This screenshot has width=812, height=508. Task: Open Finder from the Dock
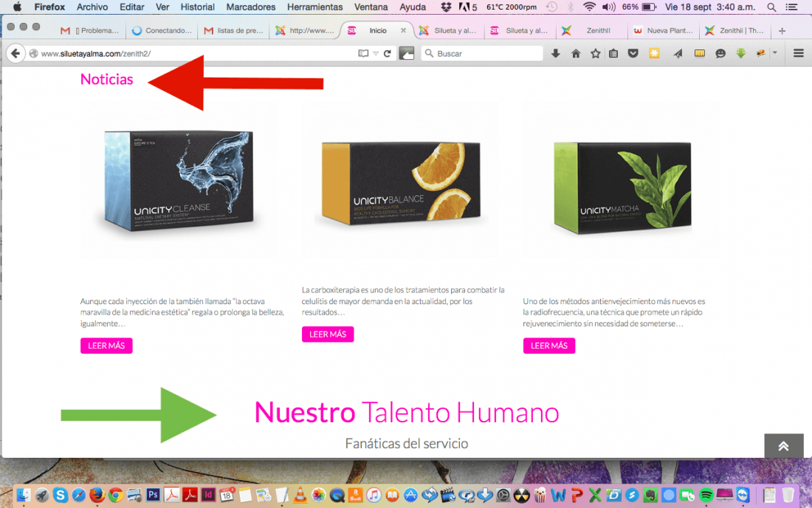(23, 495)
